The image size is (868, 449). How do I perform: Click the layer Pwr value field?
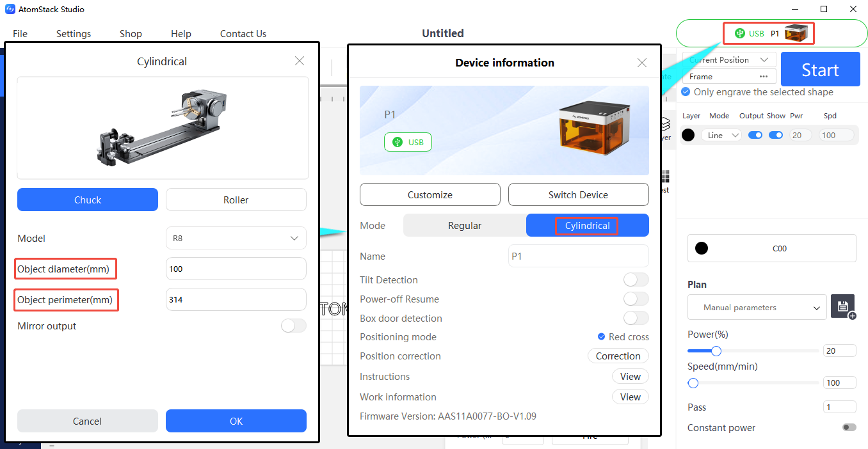click(800, 135)
